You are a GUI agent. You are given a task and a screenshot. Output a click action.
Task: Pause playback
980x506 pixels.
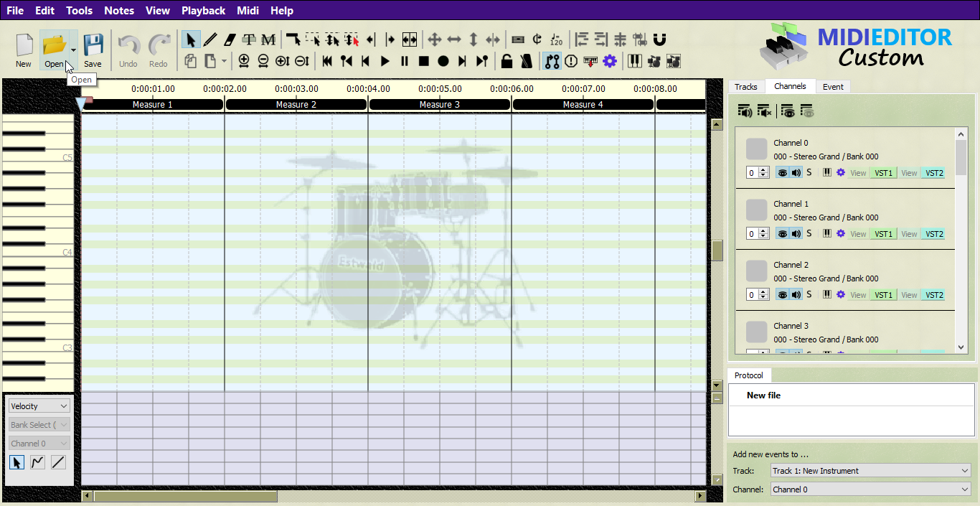pyautogui.click(x=405, y=61)
